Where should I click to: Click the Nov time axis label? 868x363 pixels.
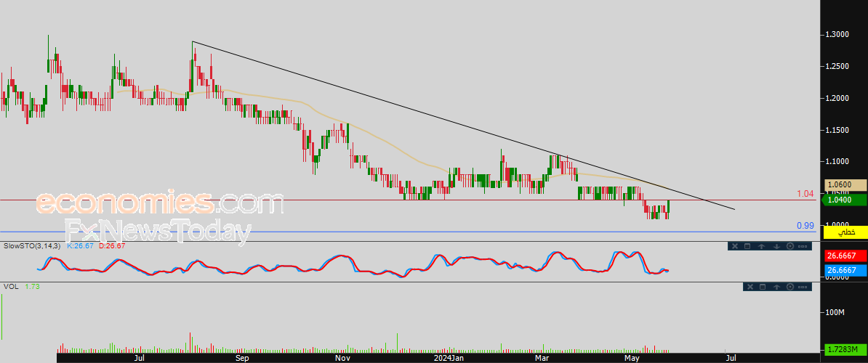[342, 358]
